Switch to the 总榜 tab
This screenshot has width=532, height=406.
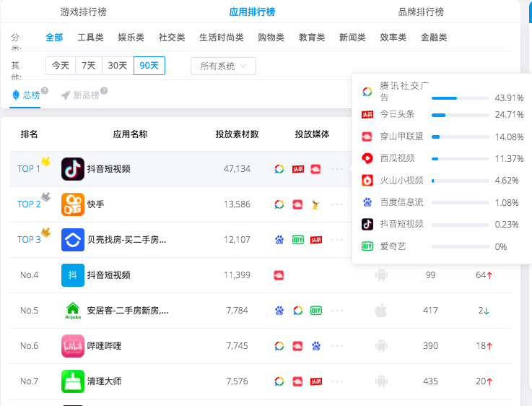click(27, 95)
